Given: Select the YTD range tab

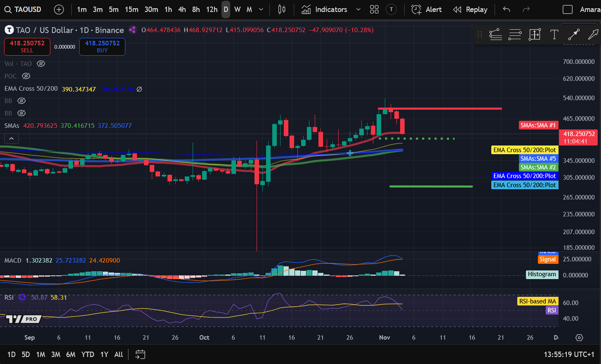Looking at the screenshot, I should coord(87,355).
